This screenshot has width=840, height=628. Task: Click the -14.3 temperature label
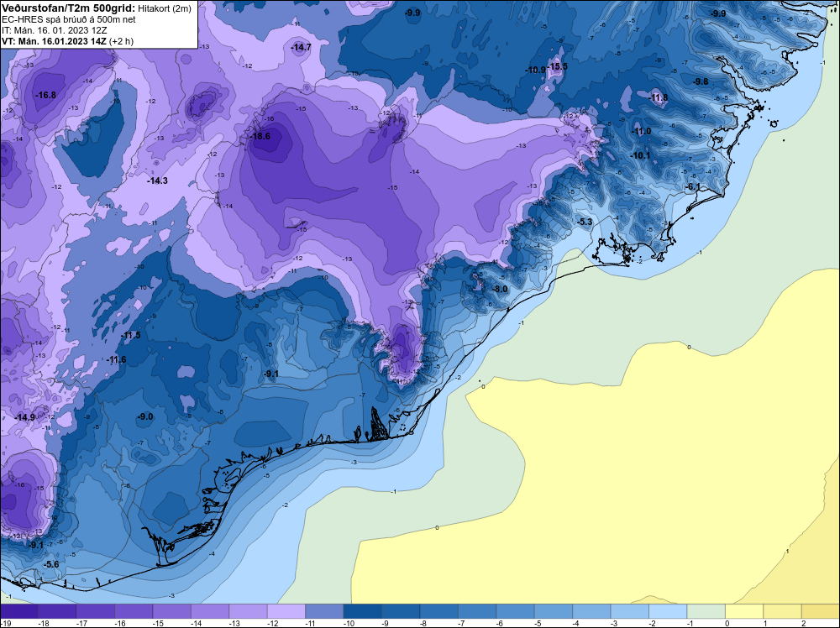click(158, 181)
